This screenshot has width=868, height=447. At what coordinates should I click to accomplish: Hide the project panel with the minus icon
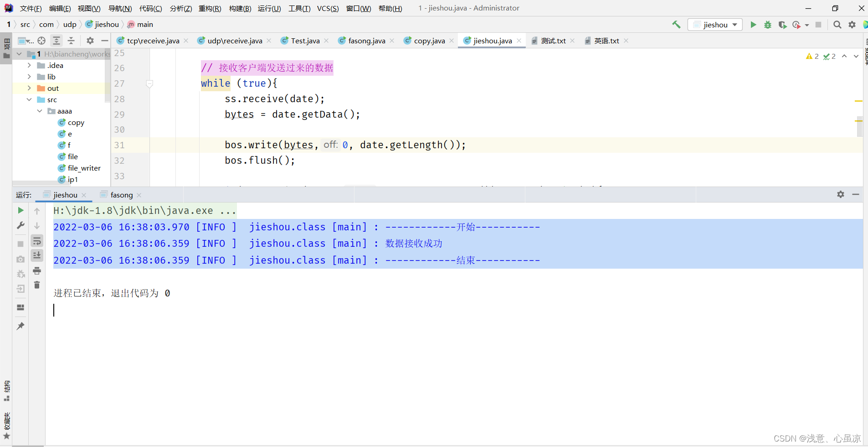(x=104, y=41)
